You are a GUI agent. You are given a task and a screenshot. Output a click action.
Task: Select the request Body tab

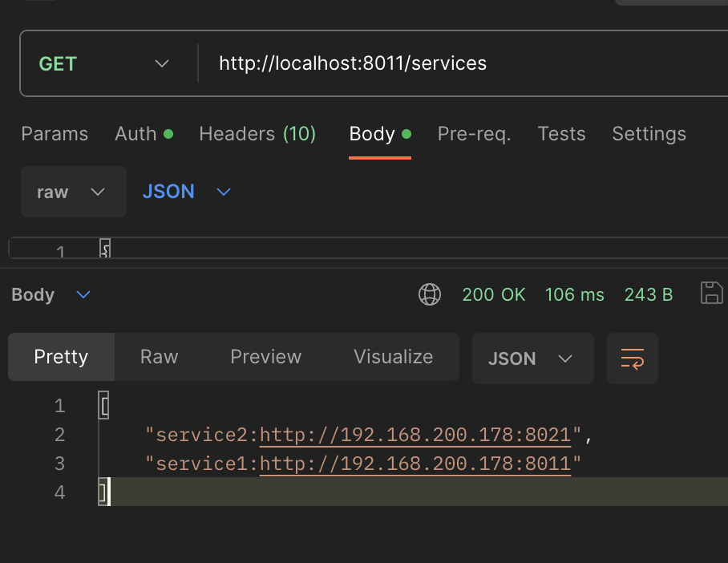380,134
